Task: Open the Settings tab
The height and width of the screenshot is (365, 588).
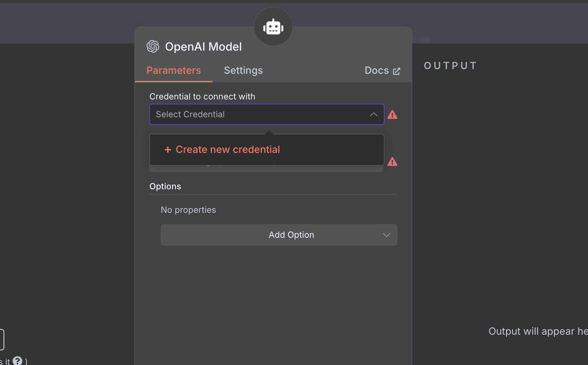Action: pos(243,71)
